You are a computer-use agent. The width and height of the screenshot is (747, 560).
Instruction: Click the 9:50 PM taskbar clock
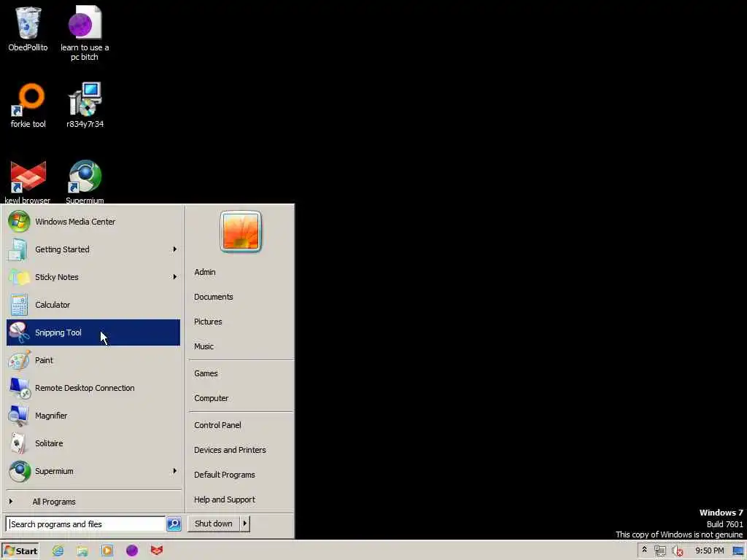(x=709, y=551)
